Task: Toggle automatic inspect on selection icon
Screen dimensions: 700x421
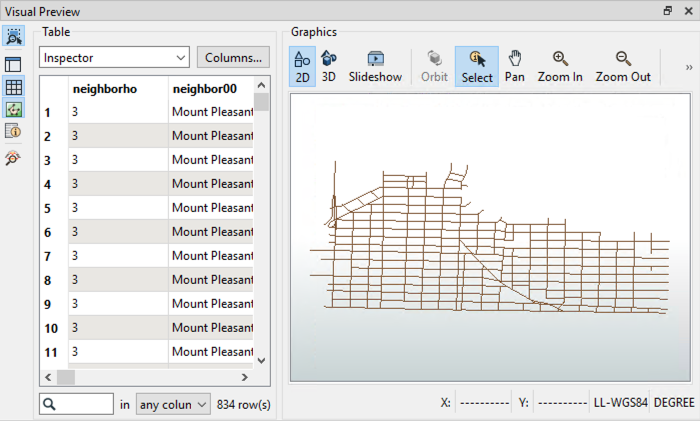Action: [x=13, y=36]
